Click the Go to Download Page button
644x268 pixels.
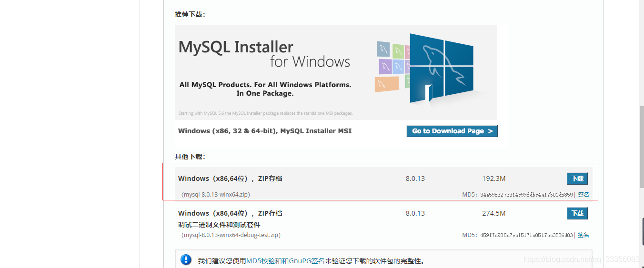coord(452,131)
